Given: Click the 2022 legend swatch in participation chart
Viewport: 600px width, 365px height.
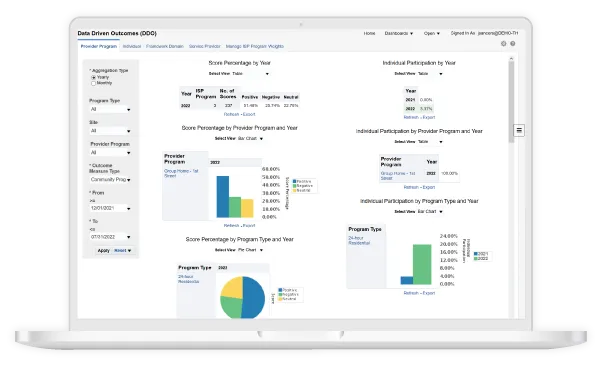Looking at the screenshot, I should [476, 259].
